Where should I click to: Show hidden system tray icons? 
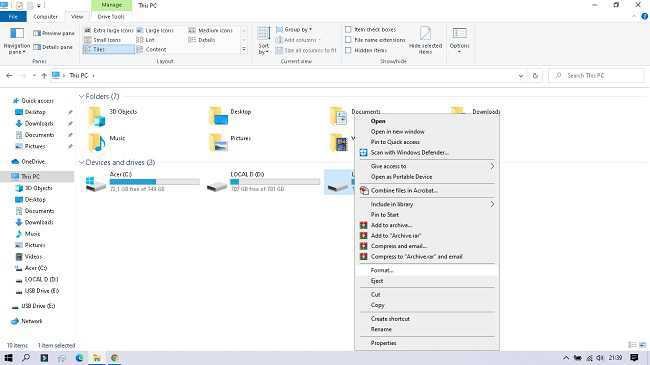[566, 358]
